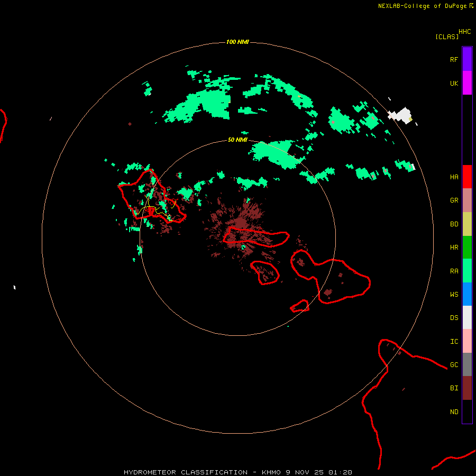Viewport: 476px width, 476px height.
Task: Select the GR legend color block
Action: coord(467,200)
